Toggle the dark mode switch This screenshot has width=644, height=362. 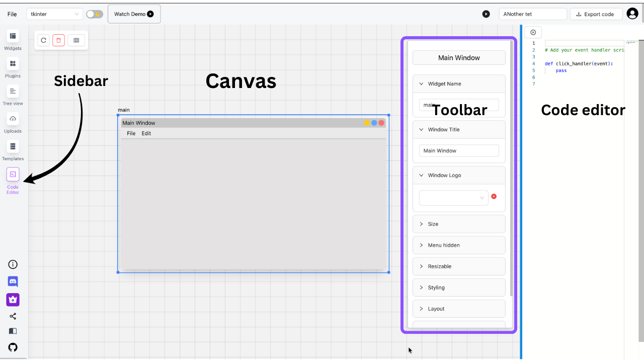pos(95,14)
